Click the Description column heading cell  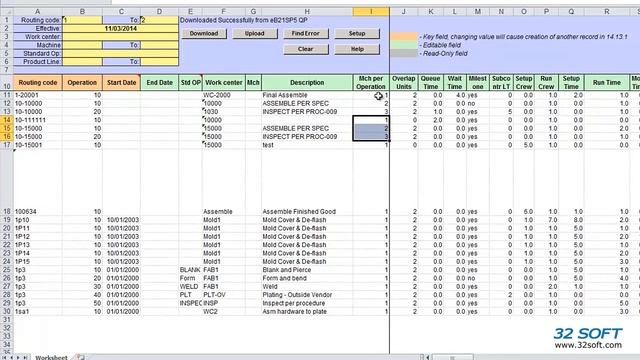point(307,82)
